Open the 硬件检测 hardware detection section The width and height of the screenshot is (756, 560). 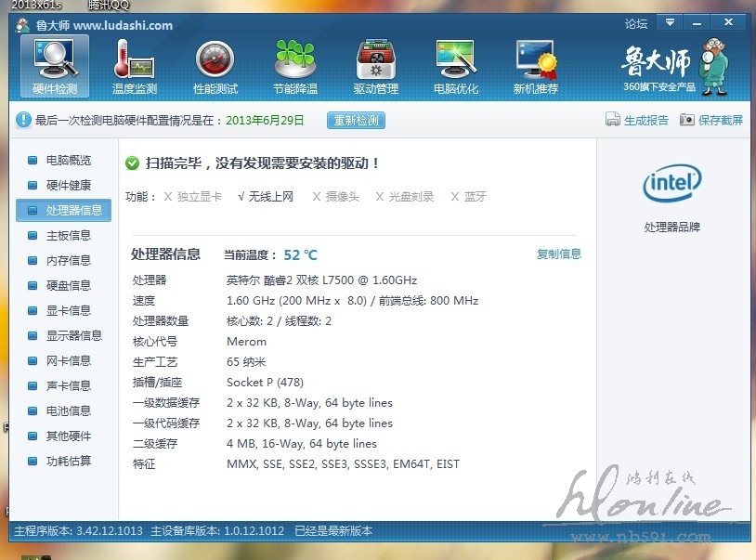[55, 67]
